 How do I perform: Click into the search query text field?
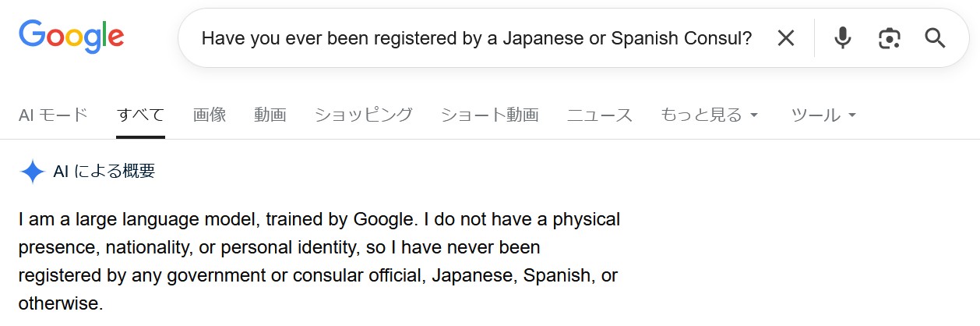(x=476, y=38)
